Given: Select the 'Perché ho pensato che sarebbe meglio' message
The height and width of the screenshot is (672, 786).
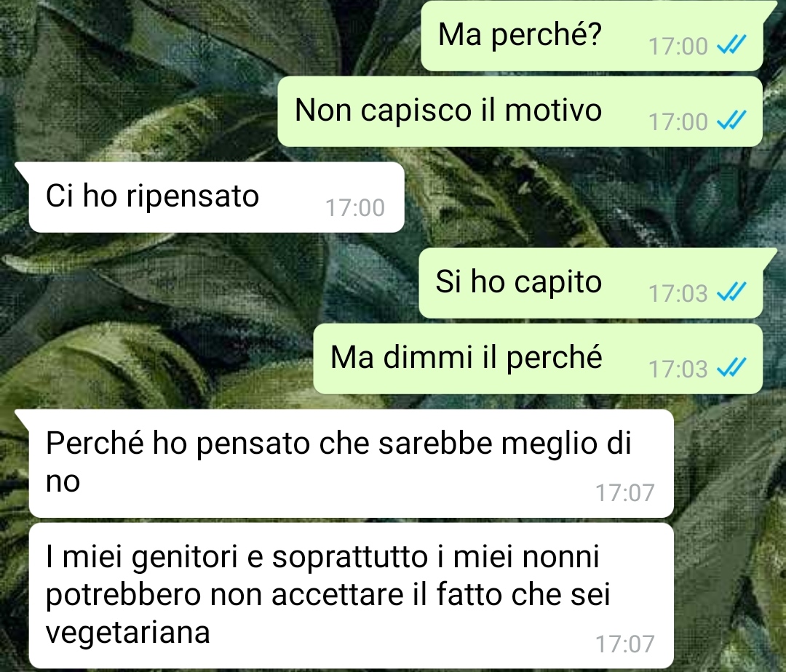Looking at the screenshot, I should click(351, 463).
